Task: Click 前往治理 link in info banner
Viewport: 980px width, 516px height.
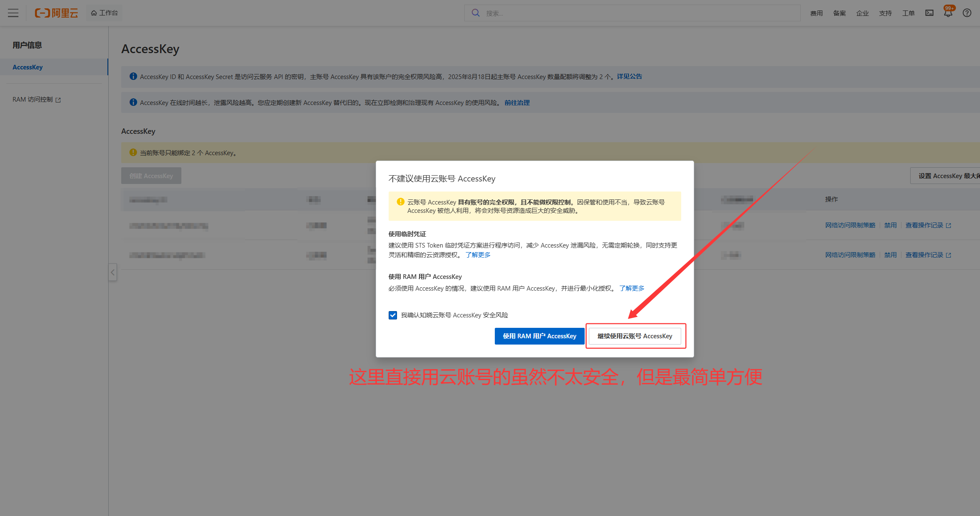Action: (517, 103)
